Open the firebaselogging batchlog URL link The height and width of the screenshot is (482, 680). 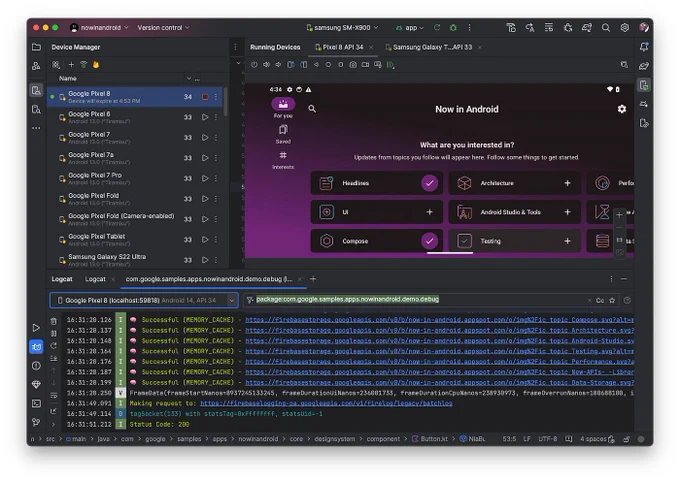[326, 403]
